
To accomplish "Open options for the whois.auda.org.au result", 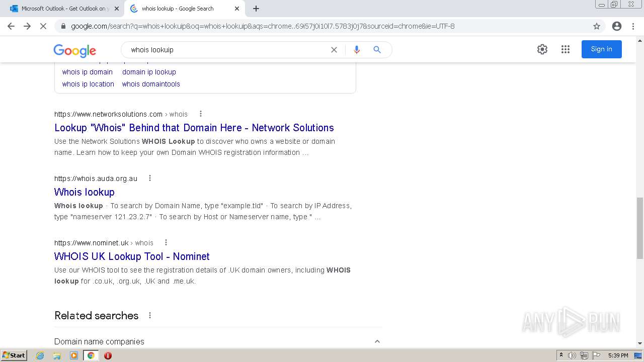I will (x=149, y=178).
